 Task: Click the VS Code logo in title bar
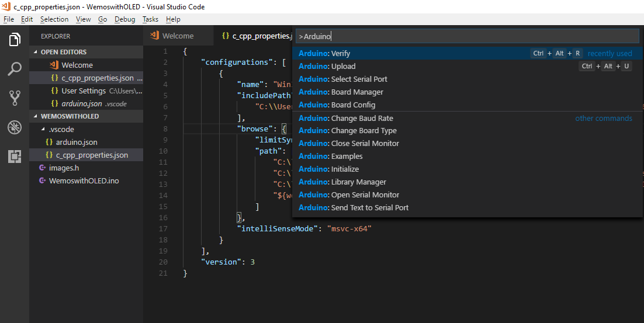6,6
